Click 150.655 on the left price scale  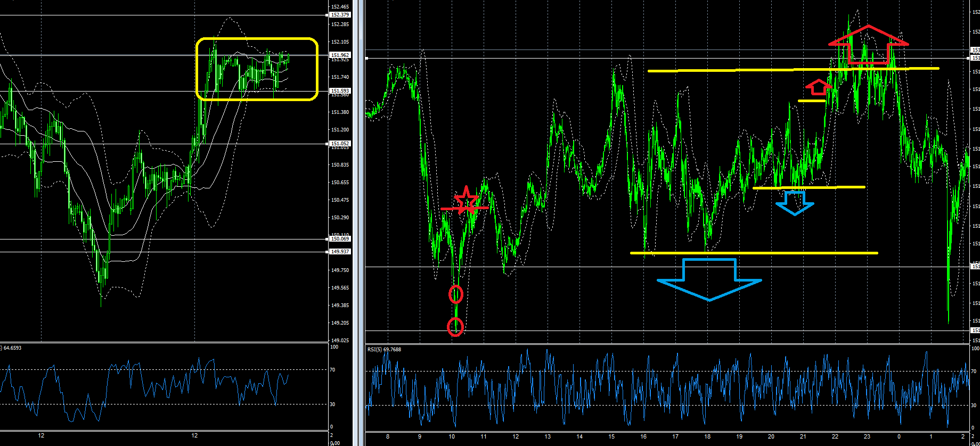pos(340,183)
